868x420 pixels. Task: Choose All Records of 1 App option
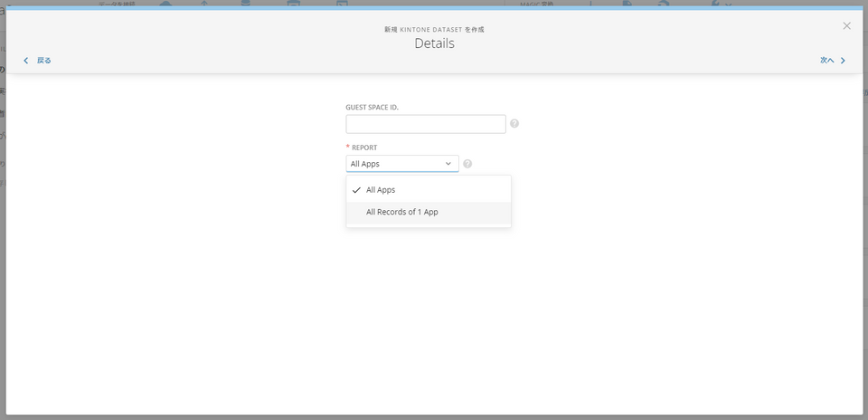click(429, 212)
